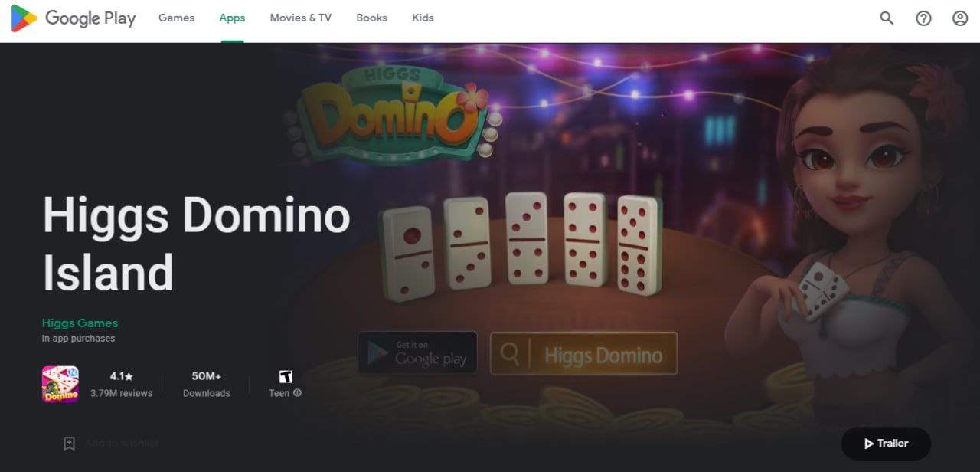
Task: Click the 3.79M reviews text
Action: point(121,393)
